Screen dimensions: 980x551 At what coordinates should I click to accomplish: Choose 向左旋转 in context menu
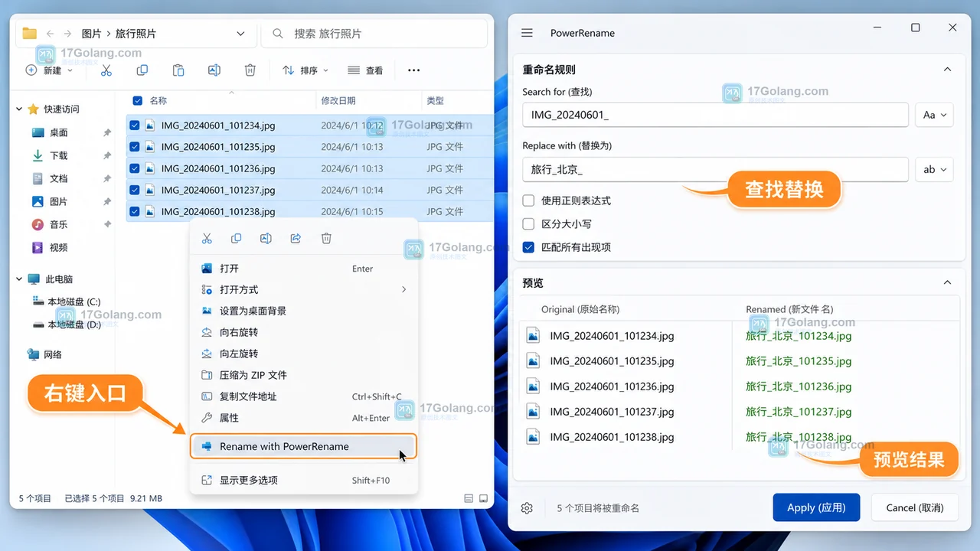click(303, 354)
